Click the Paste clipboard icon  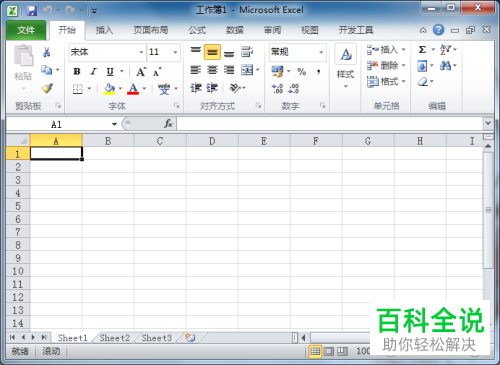click(x=23, y=56)
